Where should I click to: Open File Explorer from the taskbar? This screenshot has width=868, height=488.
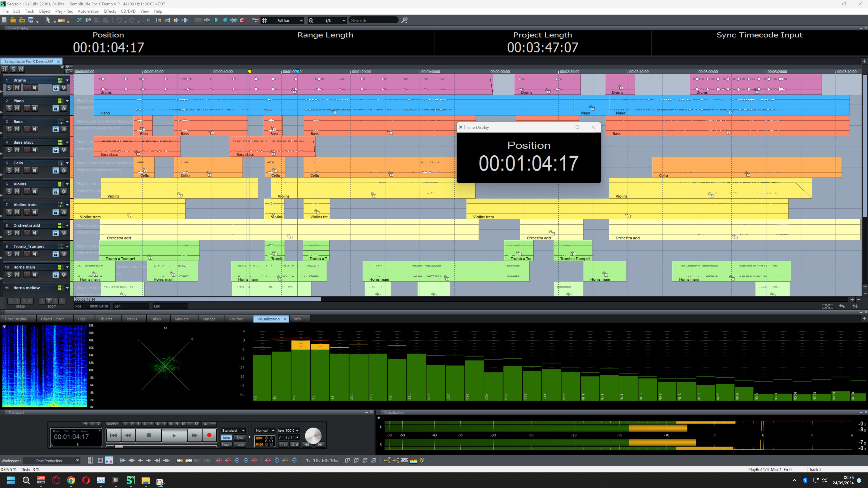point(145,480)
